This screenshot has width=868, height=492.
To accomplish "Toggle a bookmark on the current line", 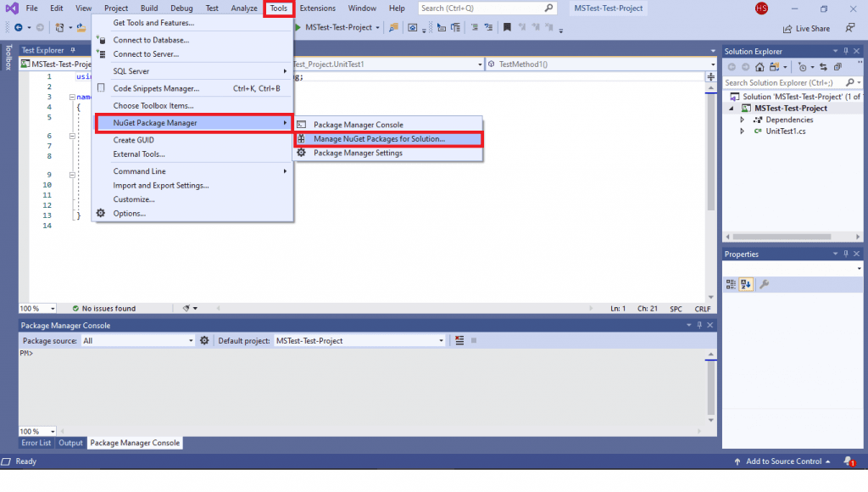I will click(507, 27).
